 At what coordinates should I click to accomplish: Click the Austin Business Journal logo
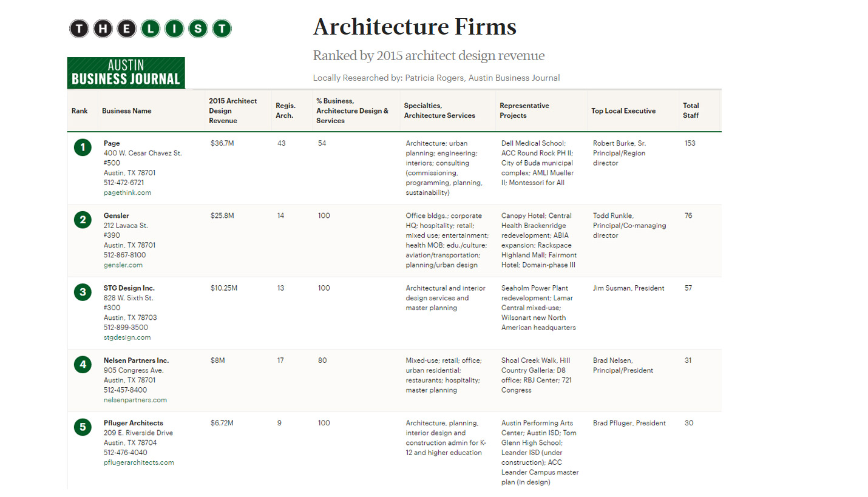click(126, 73)
